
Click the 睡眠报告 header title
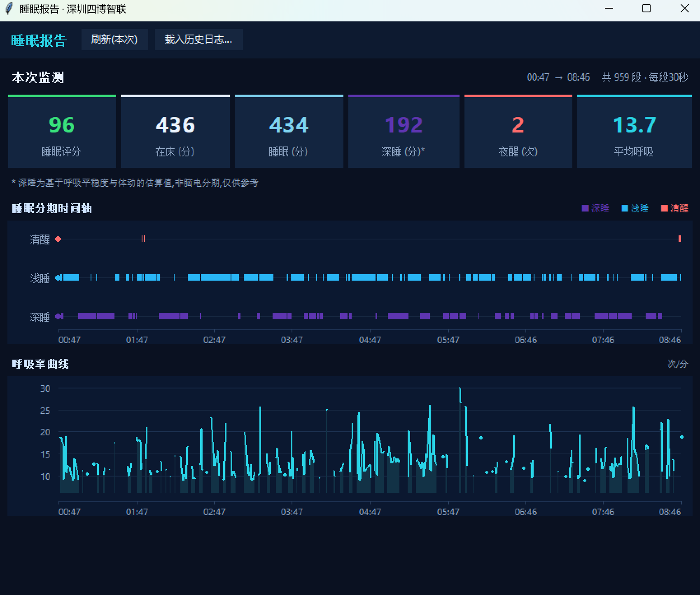click(x=39, y=40)
